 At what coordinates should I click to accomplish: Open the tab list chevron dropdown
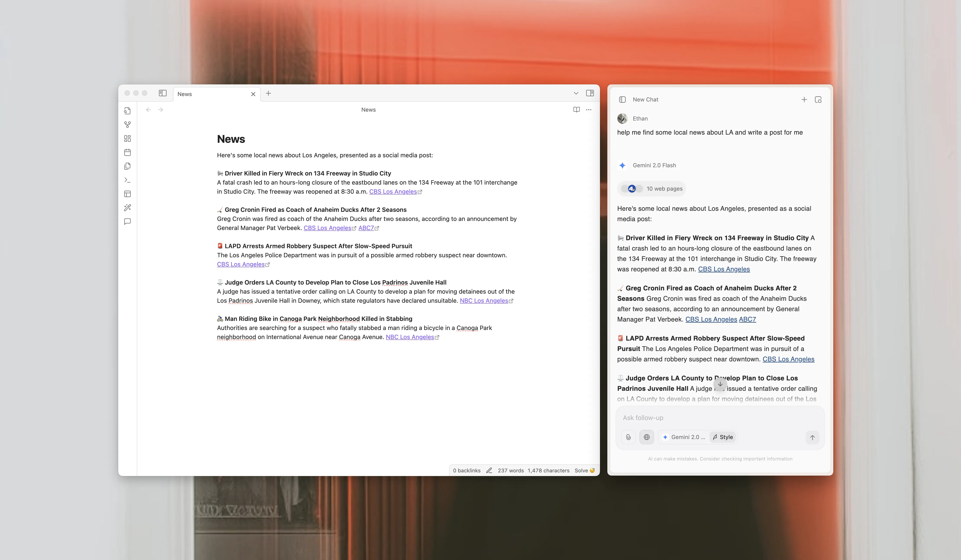576,93
